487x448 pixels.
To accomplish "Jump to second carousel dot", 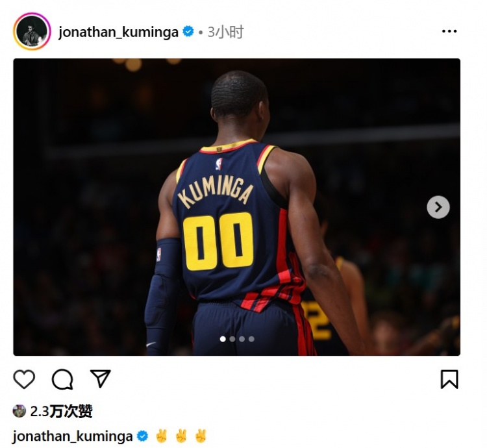I will click(232, 339).
